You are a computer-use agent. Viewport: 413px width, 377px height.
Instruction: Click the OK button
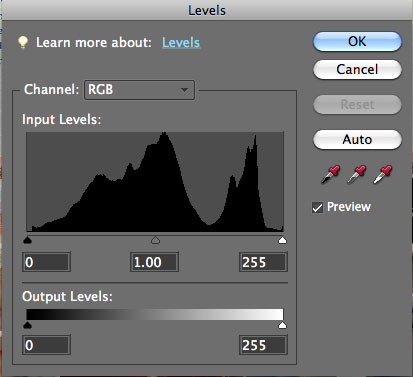coord(357,42)
